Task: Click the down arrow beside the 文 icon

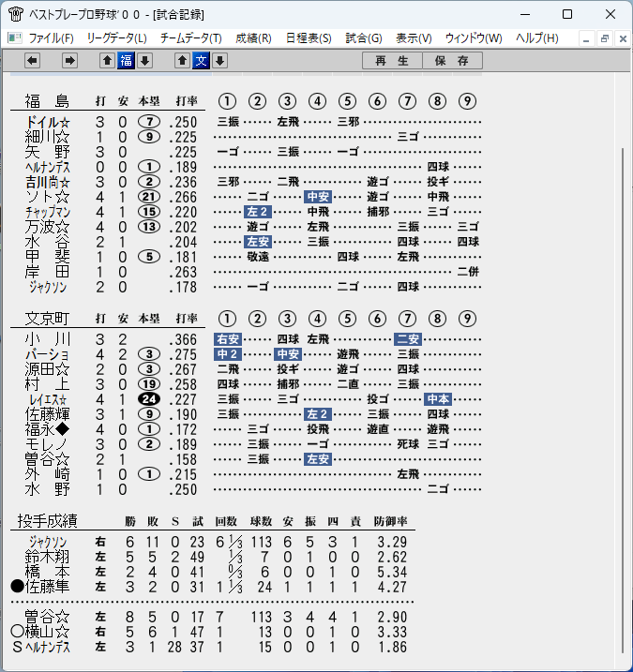Action: 220,61
